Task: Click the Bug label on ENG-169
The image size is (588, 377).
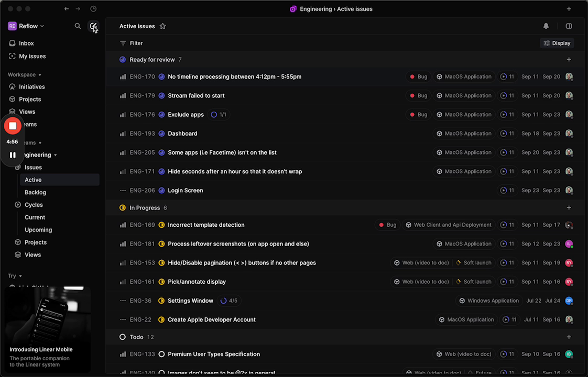Action: coord(387,225)
